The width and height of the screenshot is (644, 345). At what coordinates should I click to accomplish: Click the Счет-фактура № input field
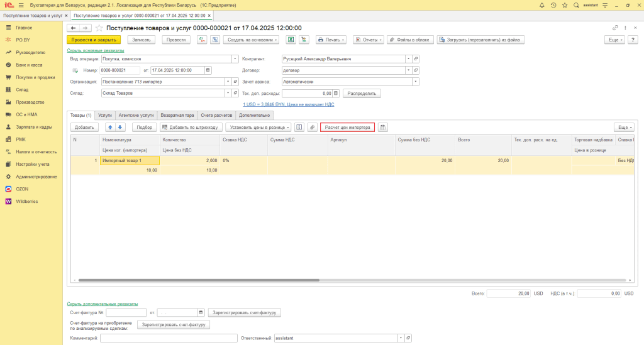[126, 312]
